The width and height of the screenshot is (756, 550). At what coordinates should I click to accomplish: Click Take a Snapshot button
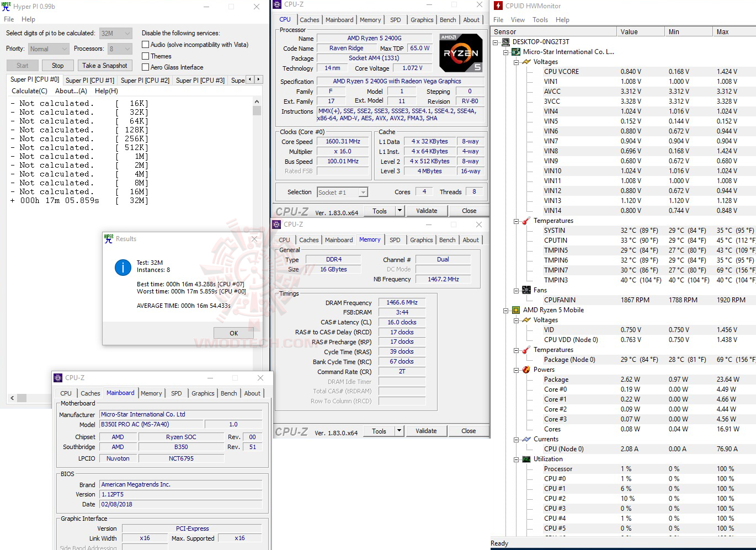point(104,66)
